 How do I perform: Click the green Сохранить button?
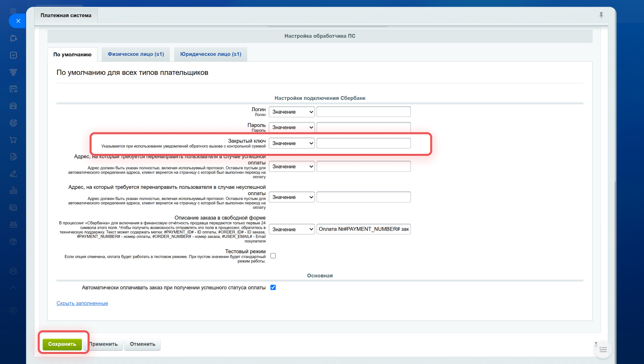[x=62, y=344]
